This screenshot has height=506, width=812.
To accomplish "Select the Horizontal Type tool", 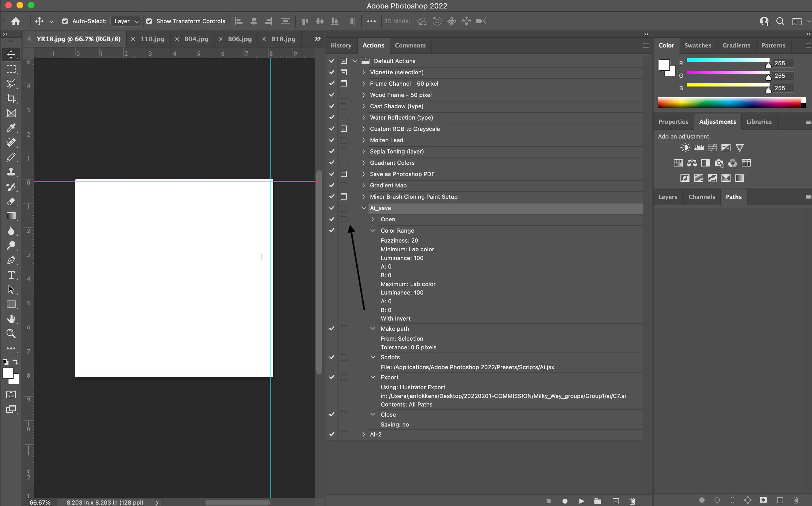I will pos(11,275).
